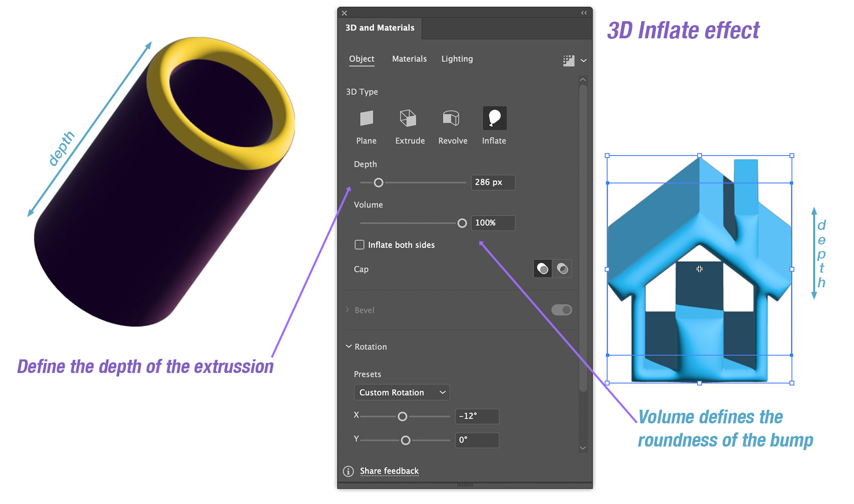Enable the Inflate both sides checkbox
This screenshot has width=854, height=504.
[360, 245]
